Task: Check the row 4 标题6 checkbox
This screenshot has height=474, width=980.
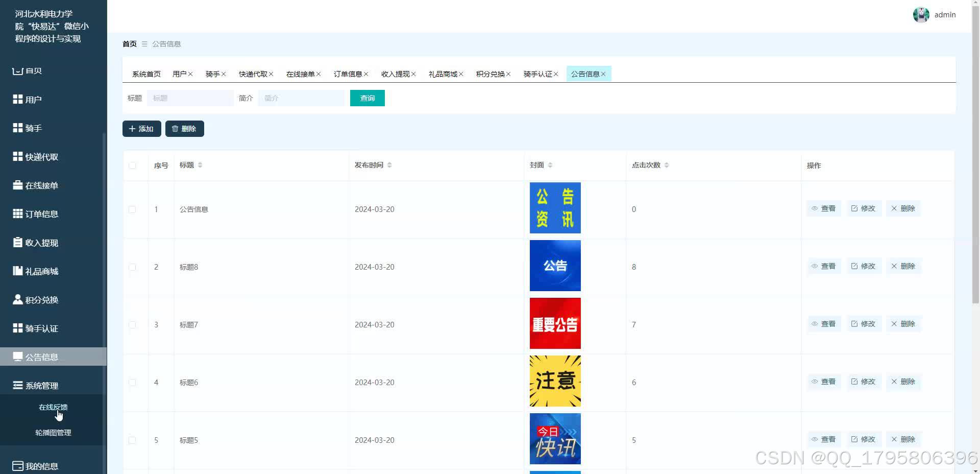Action: pyautogui.click(x=132, y=383)
